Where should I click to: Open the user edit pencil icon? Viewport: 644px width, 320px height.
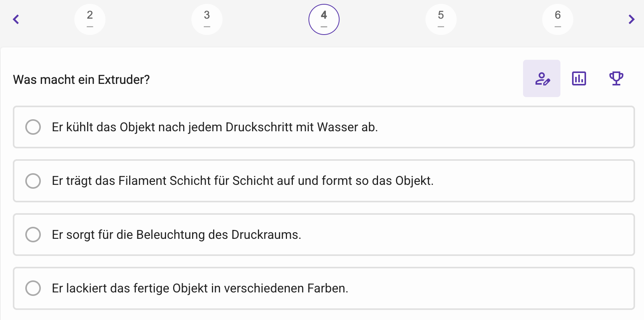542,78
